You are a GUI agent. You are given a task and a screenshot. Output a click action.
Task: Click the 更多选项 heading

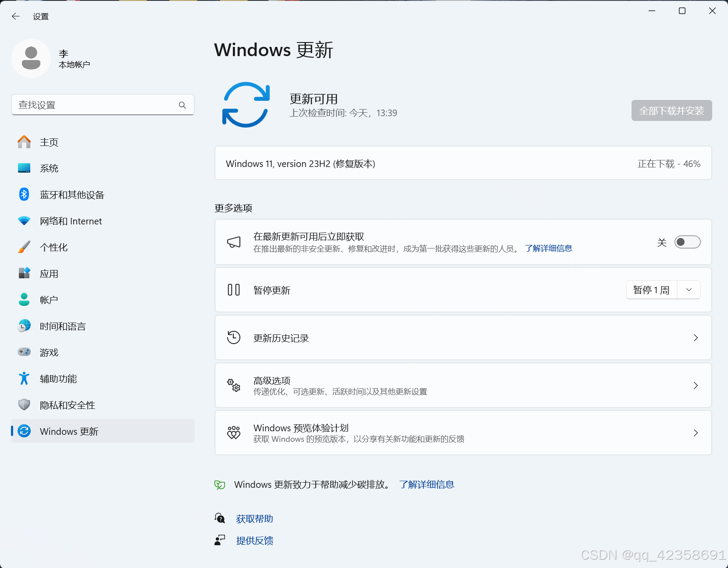tap(233, 208)
